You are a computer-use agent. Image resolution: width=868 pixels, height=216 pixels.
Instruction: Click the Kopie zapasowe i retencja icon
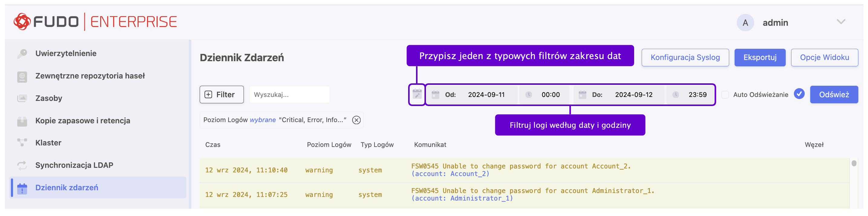click(22, 121)
